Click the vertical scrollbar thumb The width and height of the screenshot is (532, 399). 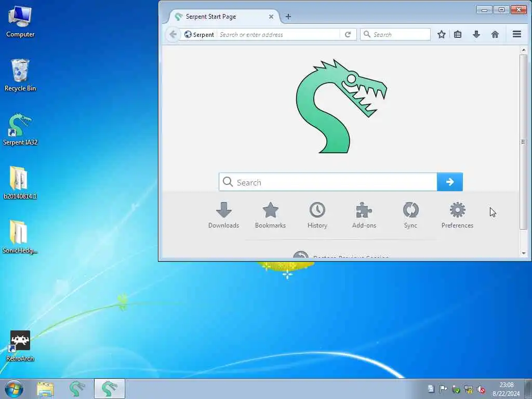click(524, 142)
